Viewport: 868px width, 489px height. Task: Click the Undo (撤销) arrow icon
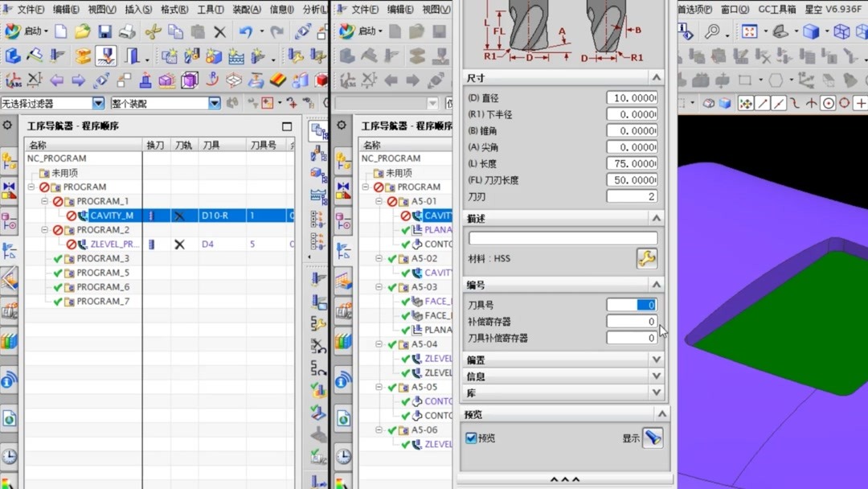point(247,31)
